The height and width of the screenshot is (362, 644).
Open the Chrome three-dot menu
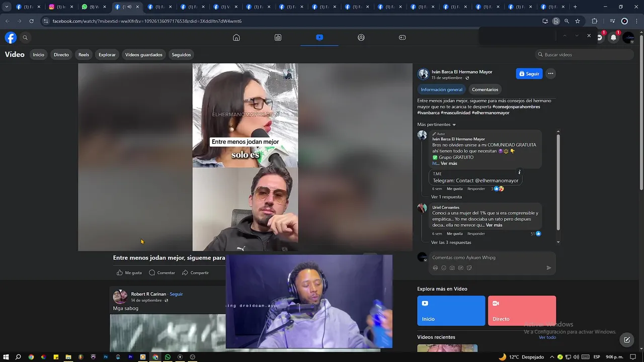tap(636, 21)
